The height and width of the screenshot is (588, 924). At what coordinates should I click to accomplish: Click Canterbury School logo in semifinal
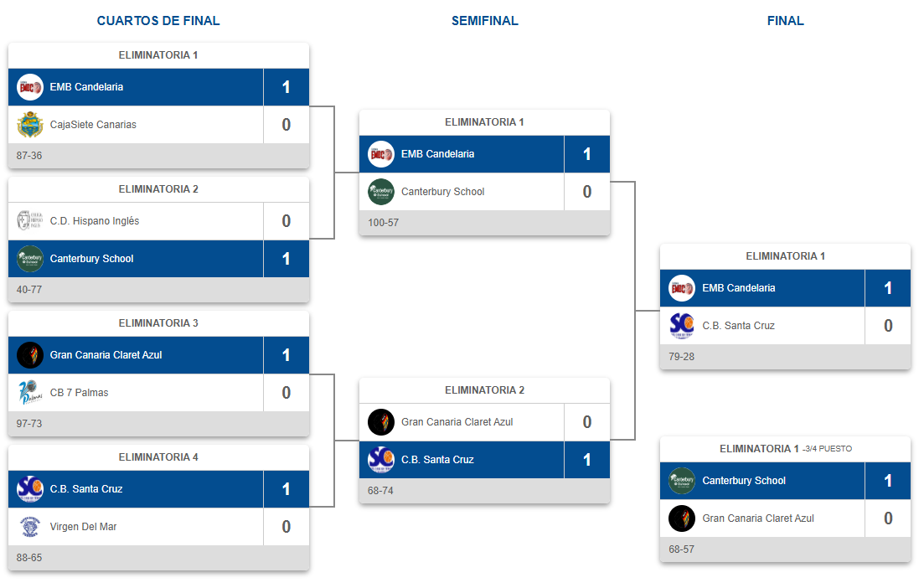pyautogui.click(x=381, y=192)
